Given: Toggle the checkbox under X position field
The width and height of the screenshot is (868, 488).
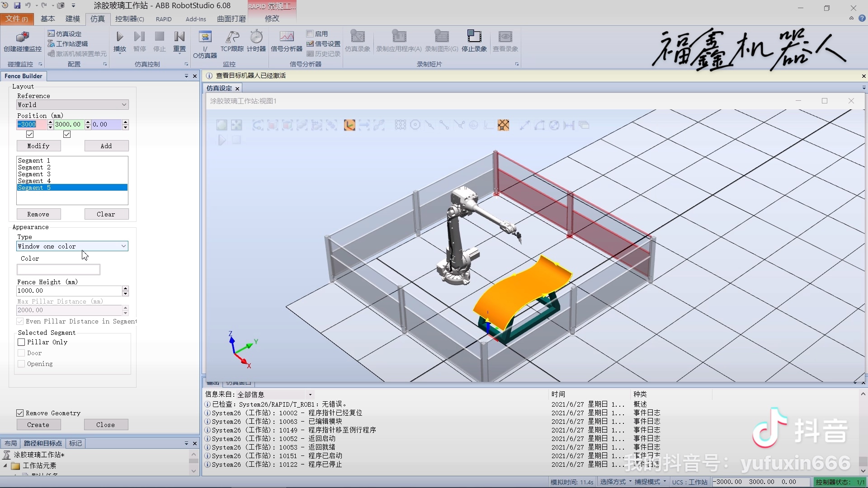Looking at the screenshot, I should click(x=30, y=134).
